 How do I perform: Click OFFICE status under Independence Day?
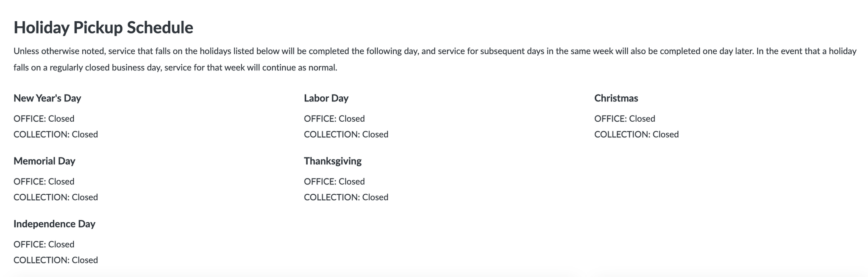pyautogui.click(x=44, y=244)
